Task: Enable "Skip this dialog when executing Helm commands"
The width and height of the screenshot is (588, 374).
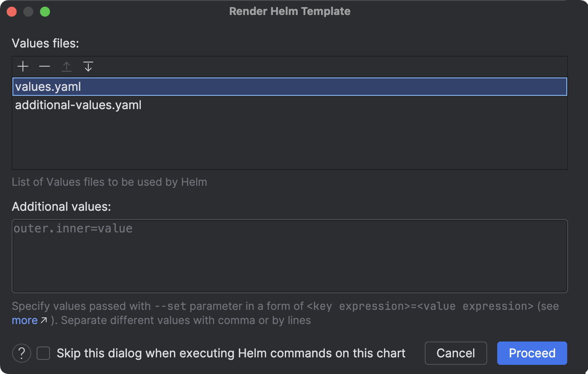Action: pyautogui.click(x=43, y=353)
